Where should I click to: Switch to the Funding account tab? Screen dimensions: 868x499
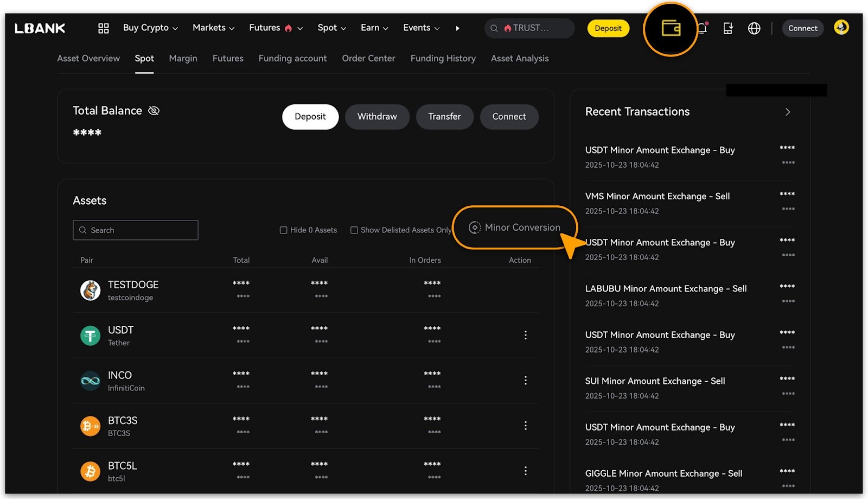pos(292,58)
